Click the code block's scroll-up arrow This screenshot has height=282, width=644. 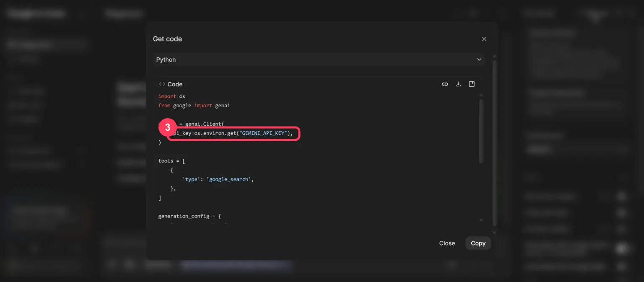point(481,95)
